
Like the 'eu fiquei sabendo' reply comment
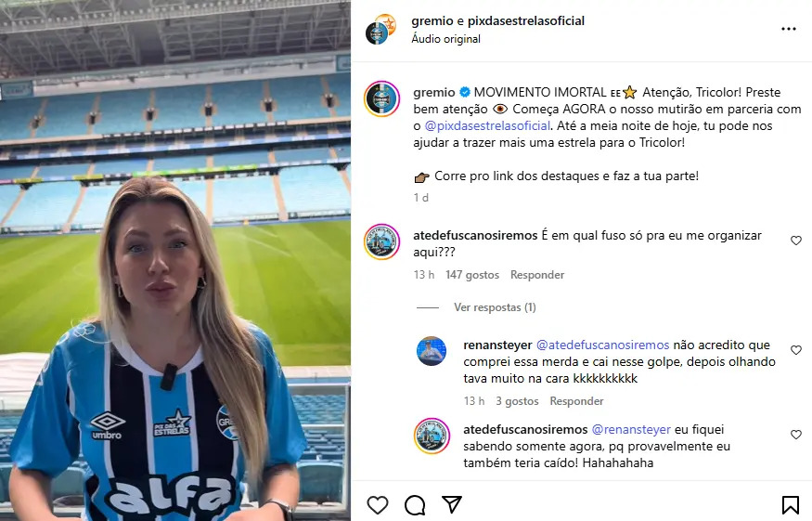(796, 435)
